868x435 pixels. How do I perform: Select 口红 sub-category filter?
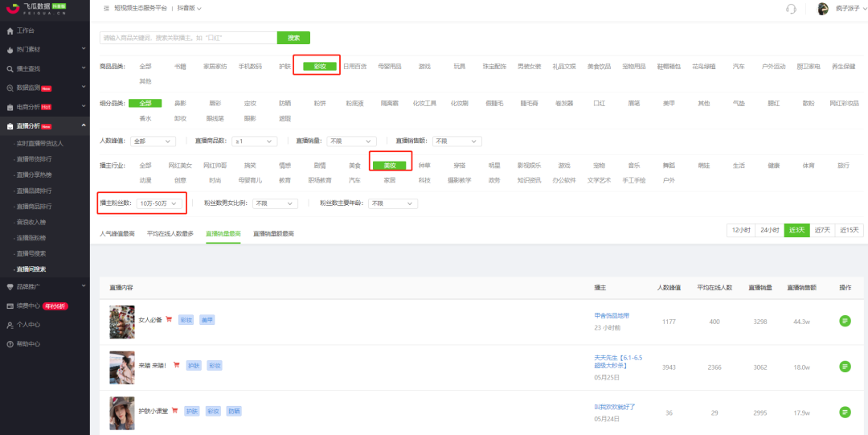pyautogui.click(x=599, y=103)
